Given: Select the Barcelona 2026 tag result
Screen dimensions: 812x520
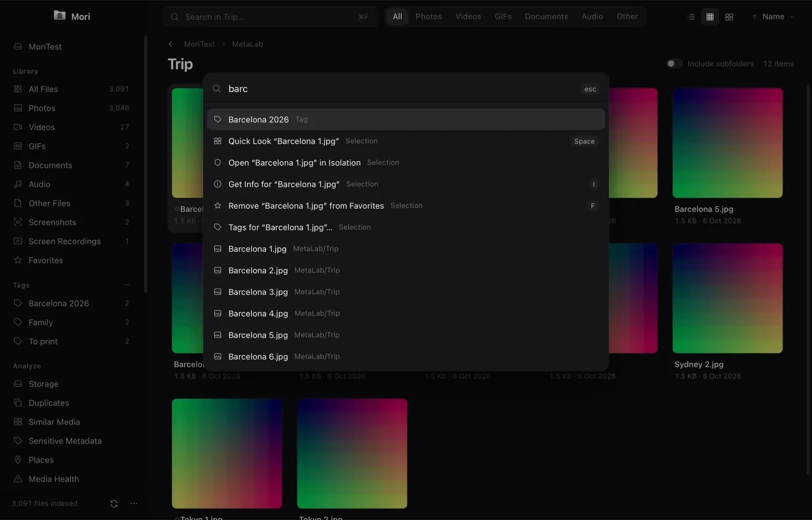Looking at the screenshot, I should point(405,119).
